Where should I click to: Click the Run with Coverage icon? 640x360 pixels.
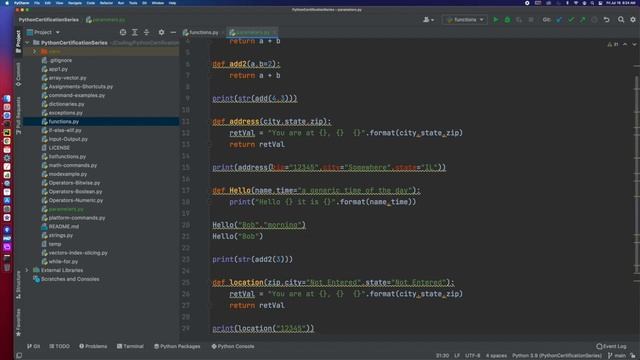519,20
